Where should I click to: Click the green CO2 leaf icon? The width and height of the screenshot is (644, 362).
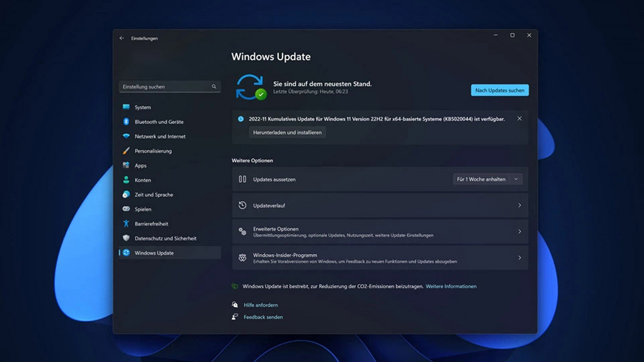pyautogui.click(x=235, y=286)
